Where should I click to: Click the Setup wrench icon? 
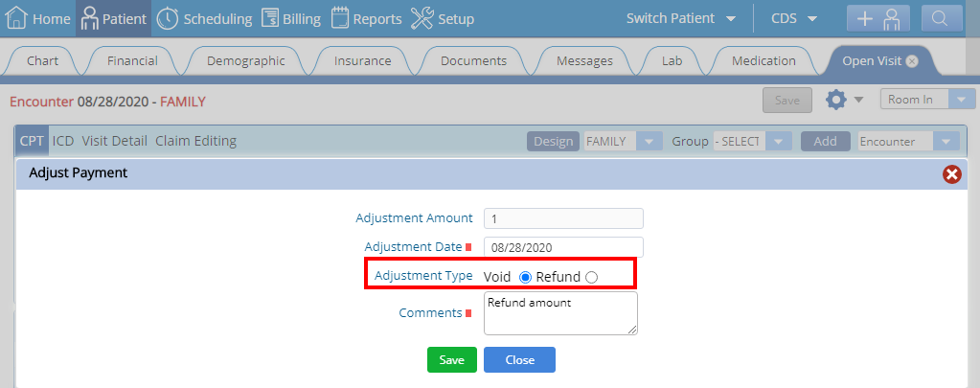[x=422, y=18]
